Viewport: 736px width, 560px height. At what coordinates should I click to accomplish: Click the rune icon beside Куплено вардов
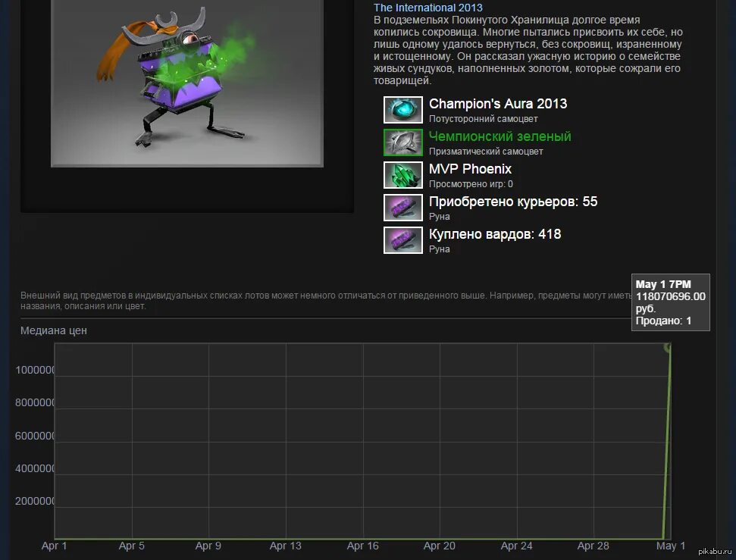pyautogui.click(x=402, y=240)
